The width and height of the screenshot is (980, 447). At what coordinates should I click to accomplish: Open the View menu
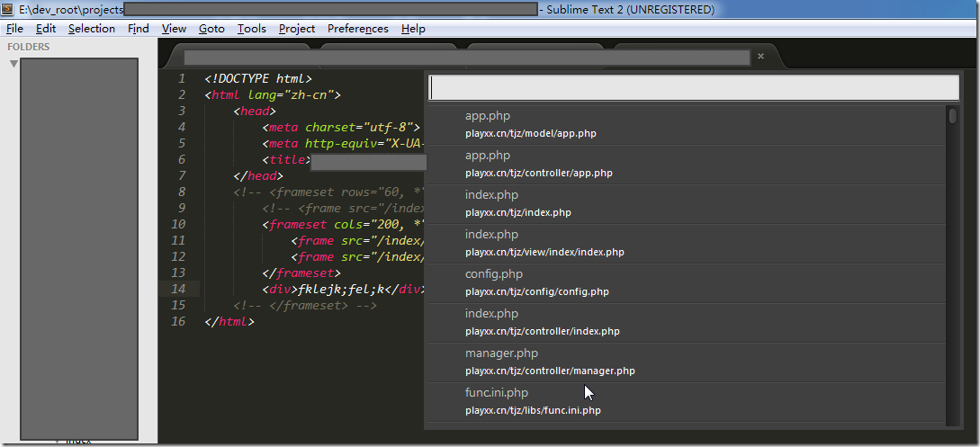[174, 29]
